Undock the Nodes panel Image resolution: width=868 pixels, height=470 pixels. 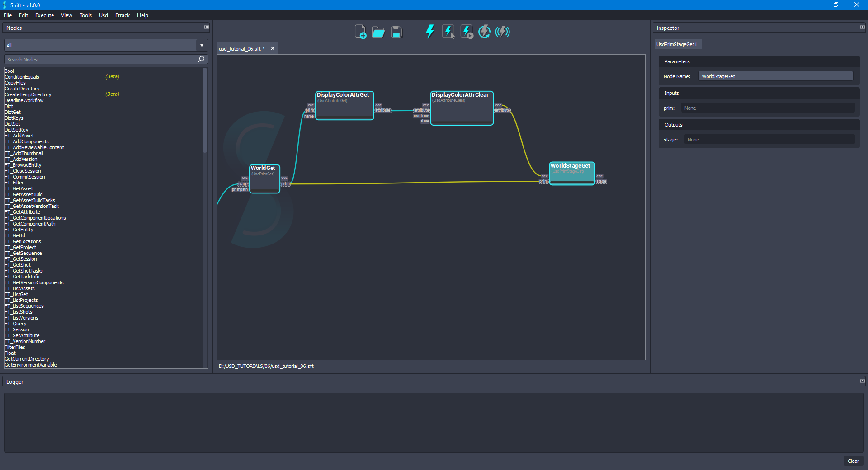[206, 27]
